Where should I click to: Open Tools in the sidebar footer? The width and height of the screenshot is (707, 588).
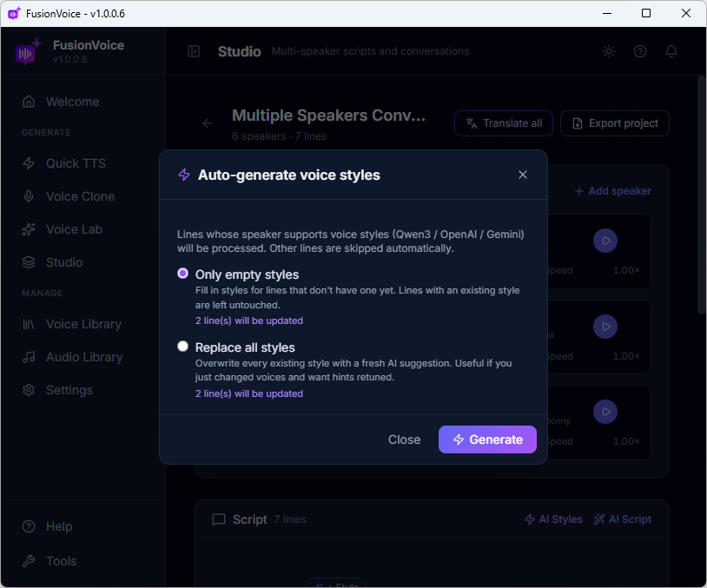(x=83, y=561)
